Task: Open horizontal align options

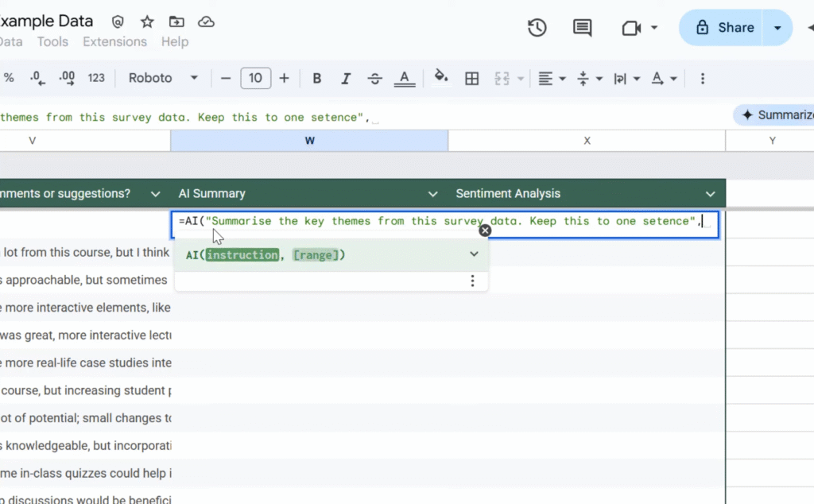Action: point(552,79)
